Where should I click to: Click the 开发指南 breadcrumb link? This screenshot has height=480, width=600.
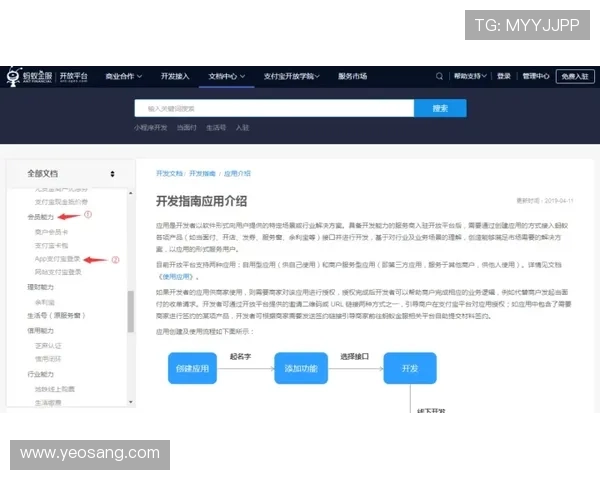[x=202, y=173]
